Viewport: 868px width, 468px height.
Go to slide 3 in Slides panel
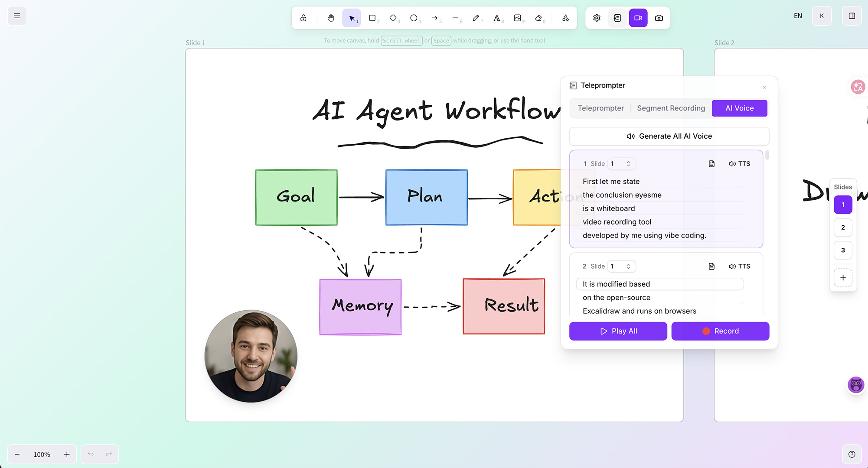click(843, 250)
